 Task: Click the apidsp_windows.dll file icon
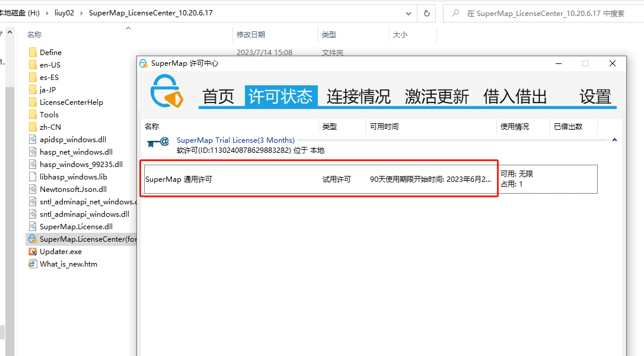[33, 139]
